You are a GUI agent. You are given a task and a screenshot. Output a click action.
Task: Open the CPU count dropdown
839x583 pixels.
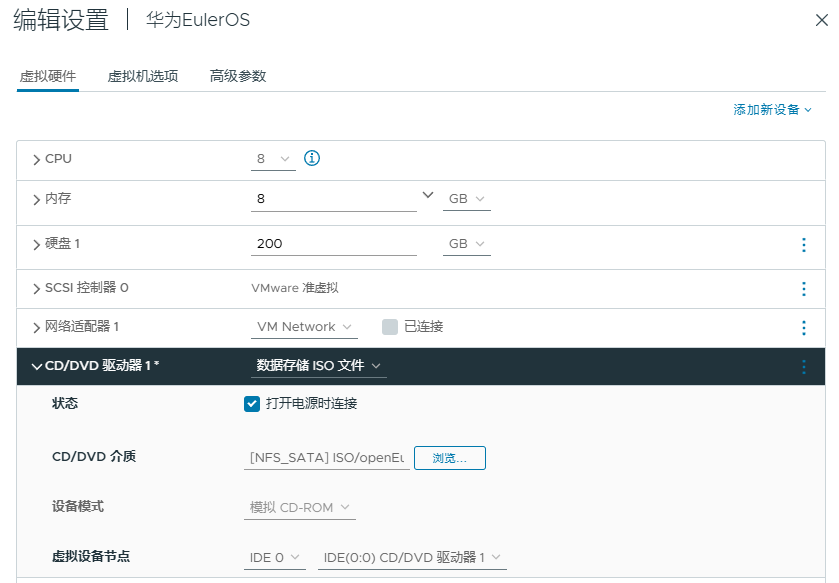coord(272,159)
